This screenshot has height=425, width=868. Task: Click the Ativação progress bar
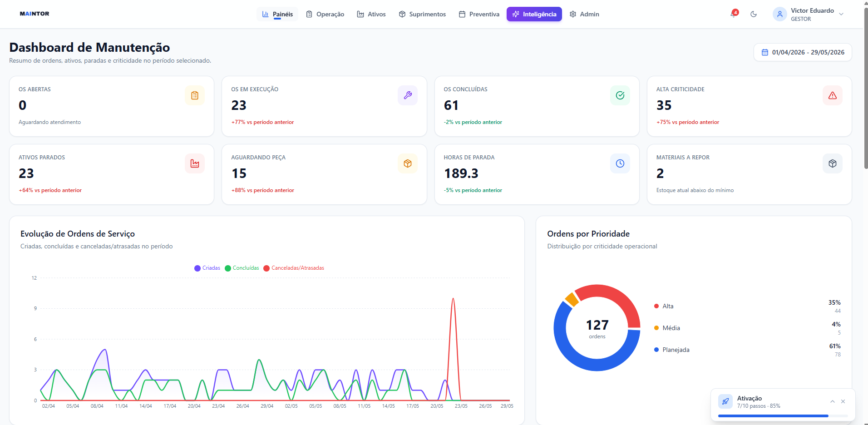(x=783, y=416)
